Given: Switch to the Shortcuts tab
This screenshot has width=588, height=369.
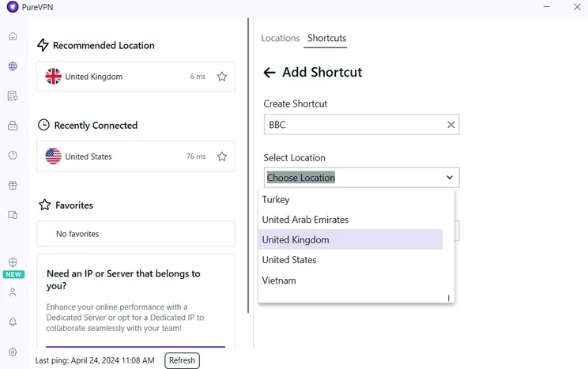Looking at the screenshot, I should coord(326,38).
